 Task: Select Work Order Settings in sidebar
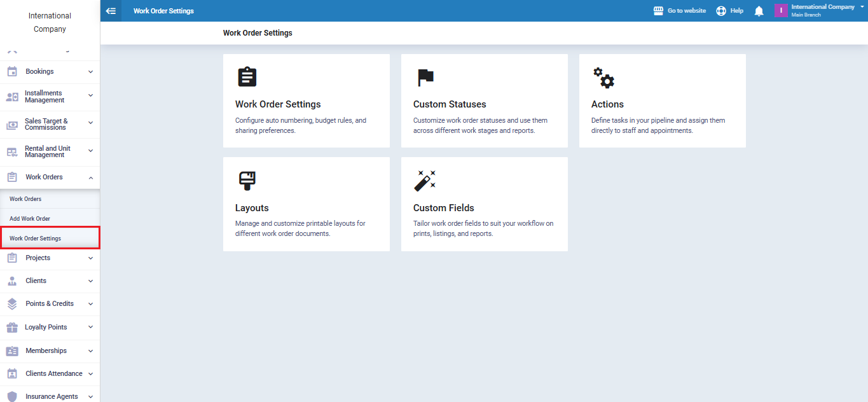click(x=36, y=239)
